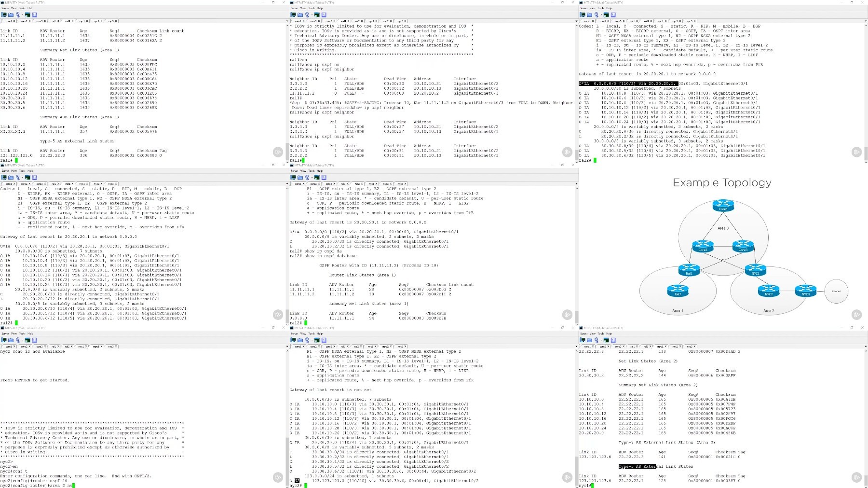Click the scrollbar up arrow in the nyc2 routing table terminal
The image size is (868, 488).
(x=576, y=351)
